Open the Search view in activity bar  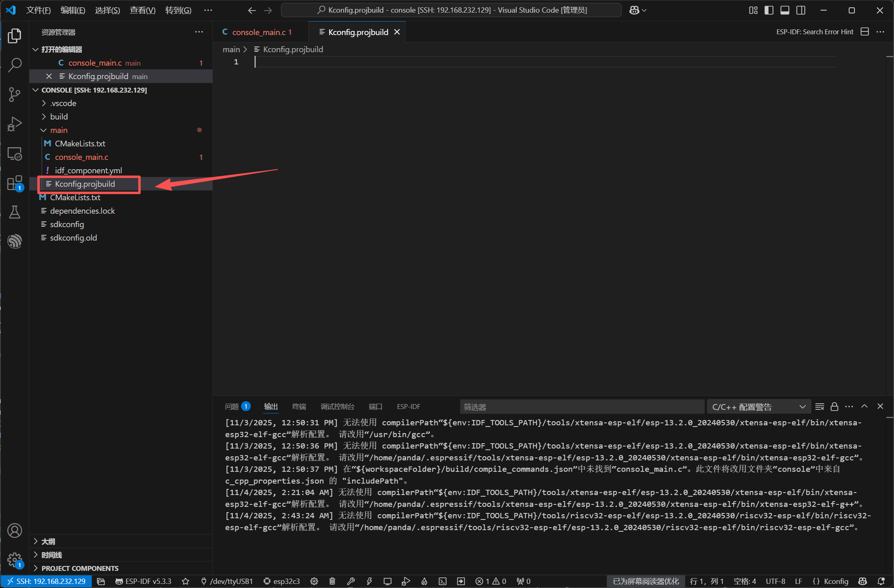point(15,65)
